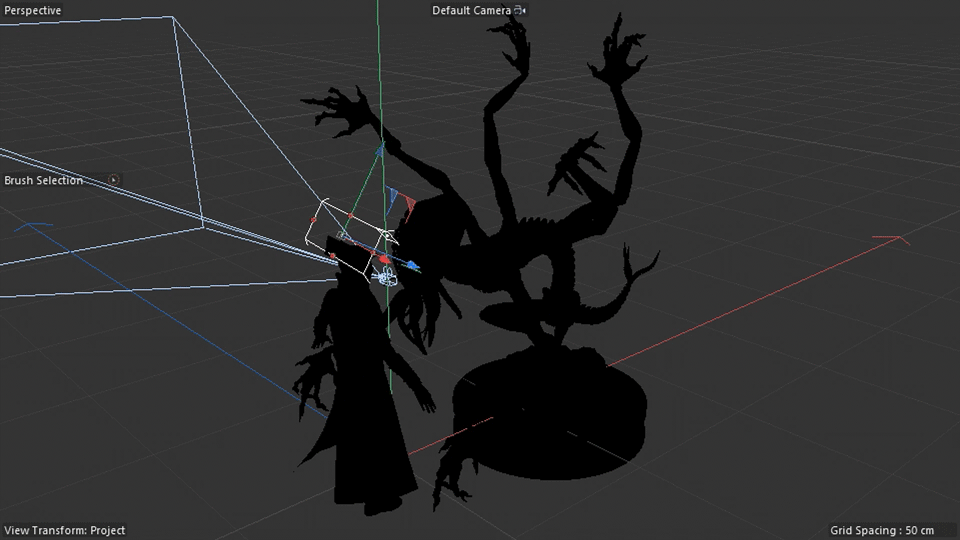The width and height of the screenshot is (960, 540).
Task: Click the round icon next to Brush Selection
Action: [x=113, y=180]
